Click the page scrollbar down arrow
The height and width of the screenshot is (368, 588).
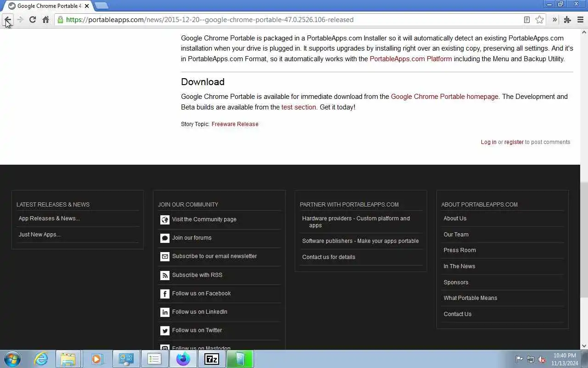[584, 346]
